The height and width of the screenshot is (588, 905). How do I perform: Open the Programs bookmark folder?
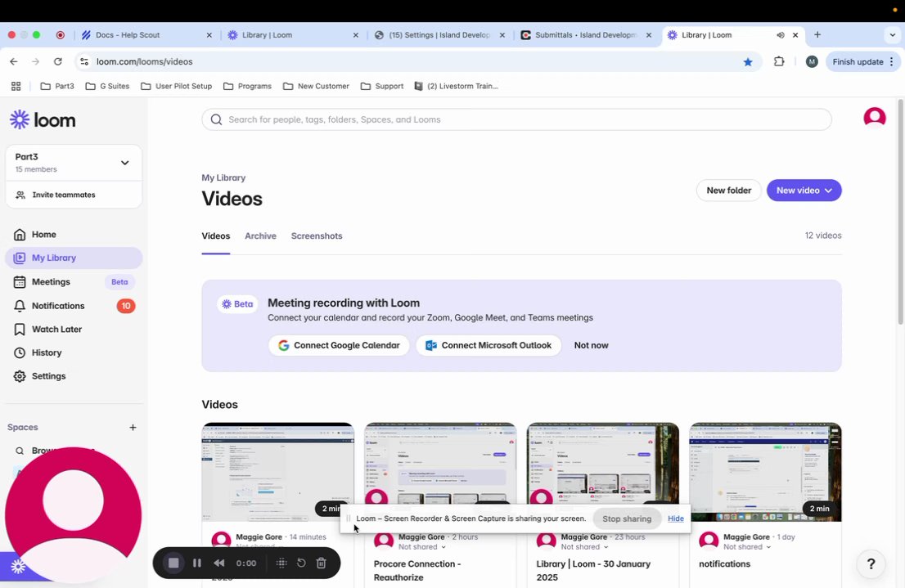point(248,86)
